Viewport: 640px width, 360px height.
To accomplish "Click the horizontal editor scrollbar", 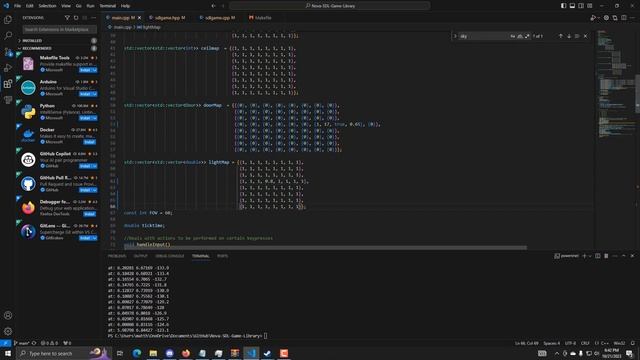I will 325,247.
